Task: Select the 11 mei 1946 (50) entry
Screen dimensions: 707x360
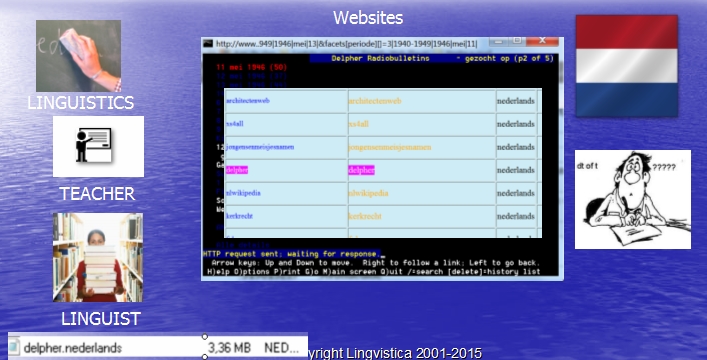Action: 252,67
